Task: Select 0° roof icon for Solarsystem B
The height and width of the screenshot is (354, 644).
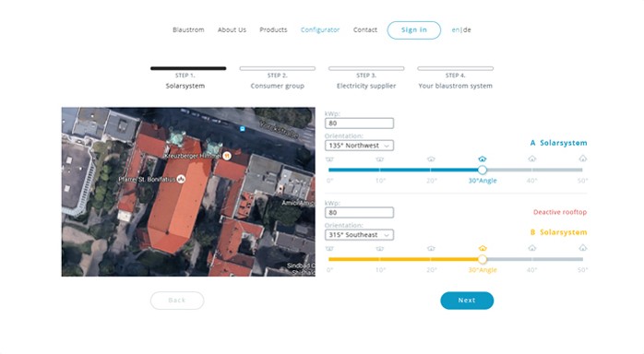Action: tap(329, 249)
